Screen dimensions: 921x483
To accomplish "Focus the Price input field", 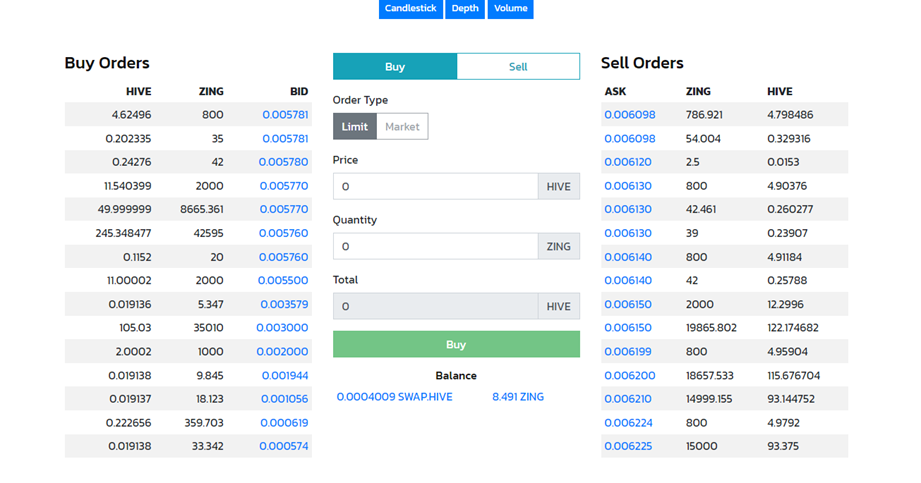I will (435, 186).
